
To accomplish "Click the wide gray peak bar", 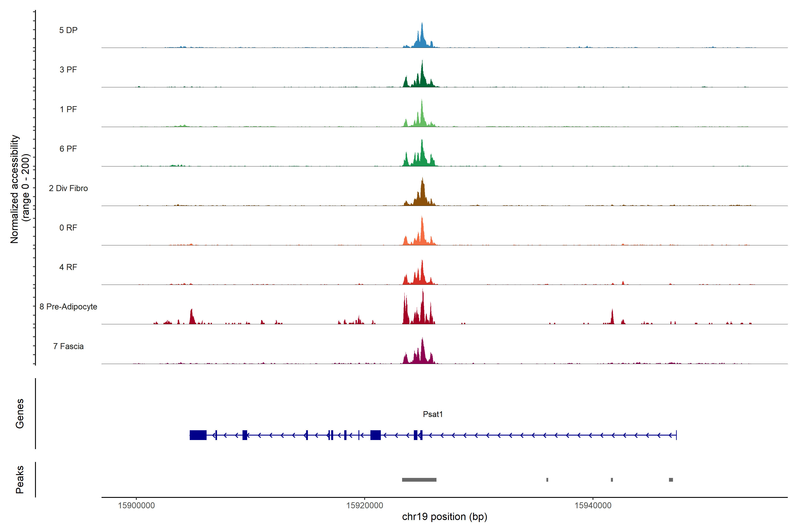I will [x=419, y=480].
